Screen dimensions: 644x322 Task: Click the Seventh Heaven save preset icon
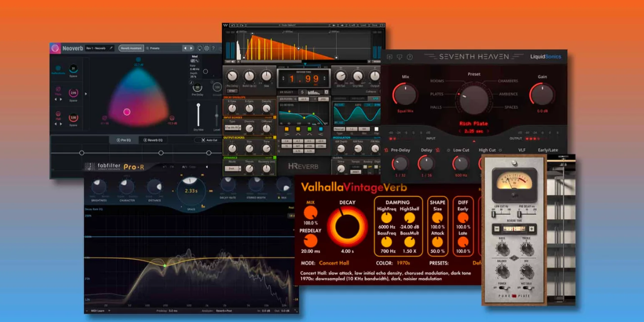[x=399, y=57]
